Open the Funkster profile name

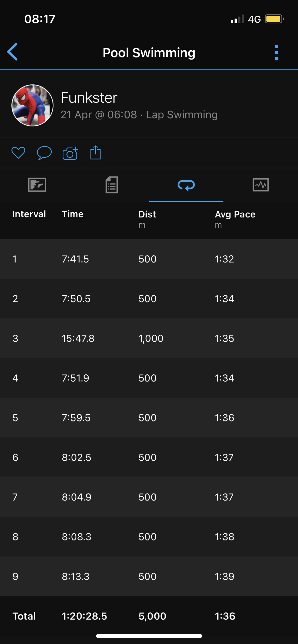89,98
